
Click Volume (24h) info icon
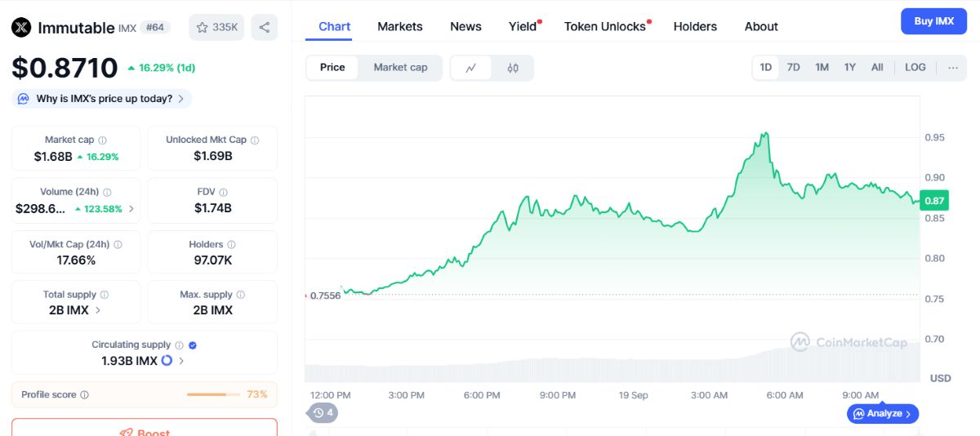click(107, 192)
